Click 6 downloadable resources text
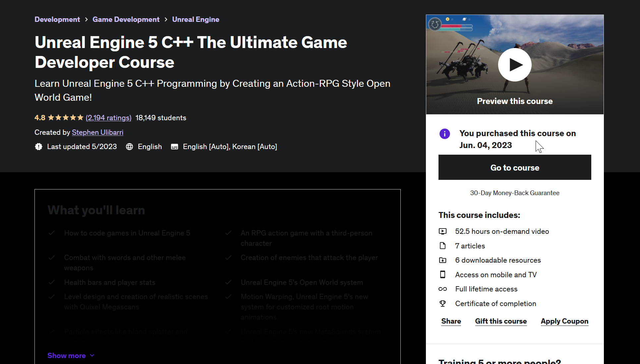The image size is (640, 364). click(x=498, y=260)
